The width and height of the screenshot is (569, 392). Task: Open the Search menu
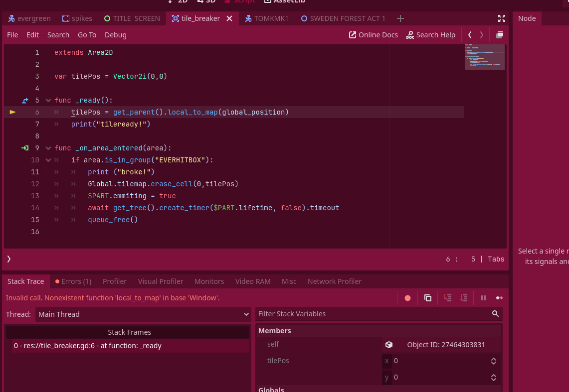[58, 35]
